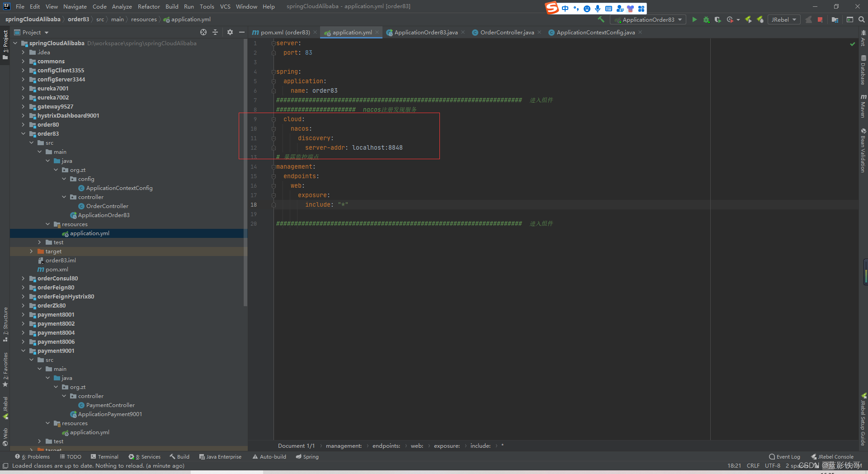Open the VCS menu
868x474 pixels.
coord(225,6)
